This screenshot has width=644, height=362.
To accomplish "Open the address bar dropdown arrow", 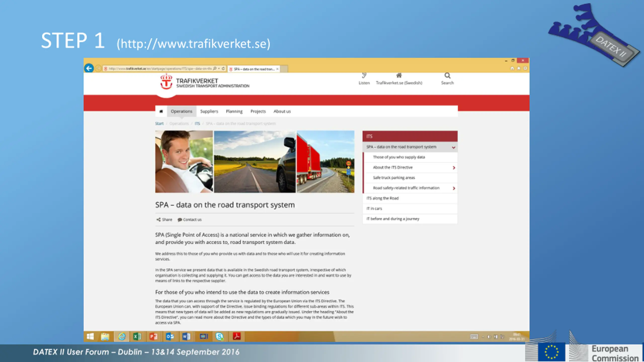I will pos(219,68).
